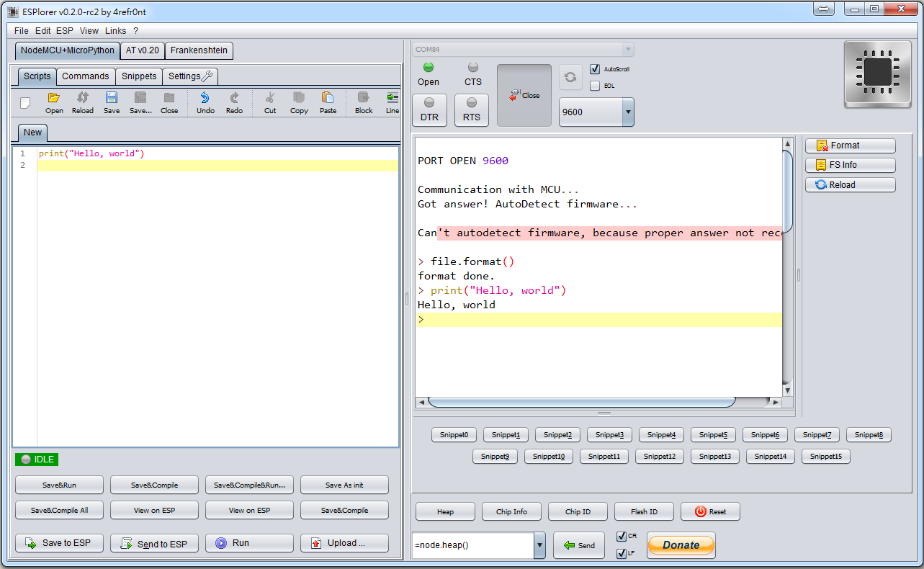
Task: Click the Save As init button
Action: [344, 485]
